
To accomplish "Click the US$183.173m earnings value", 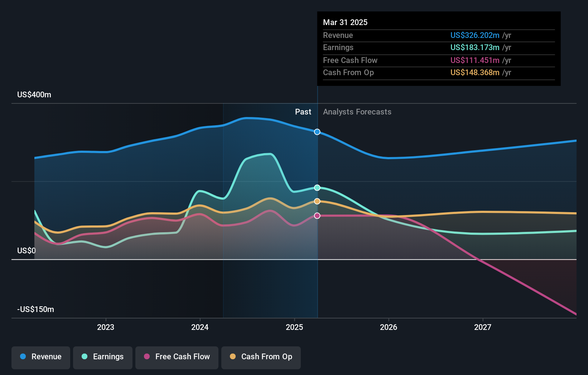I will (x=475, y=47).
